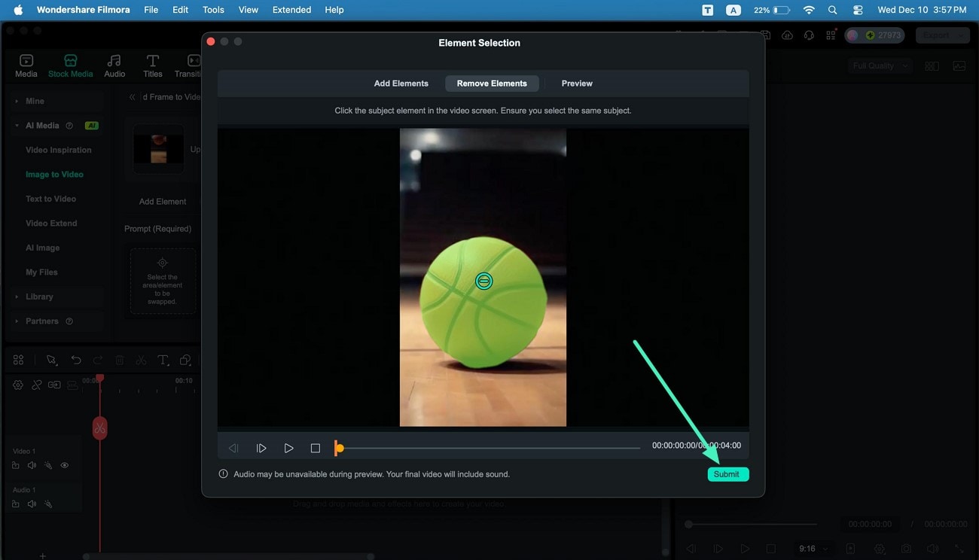The image size is (979, 560).
Task: Click the timeline shapes tool icon
Action: (185, 361)
